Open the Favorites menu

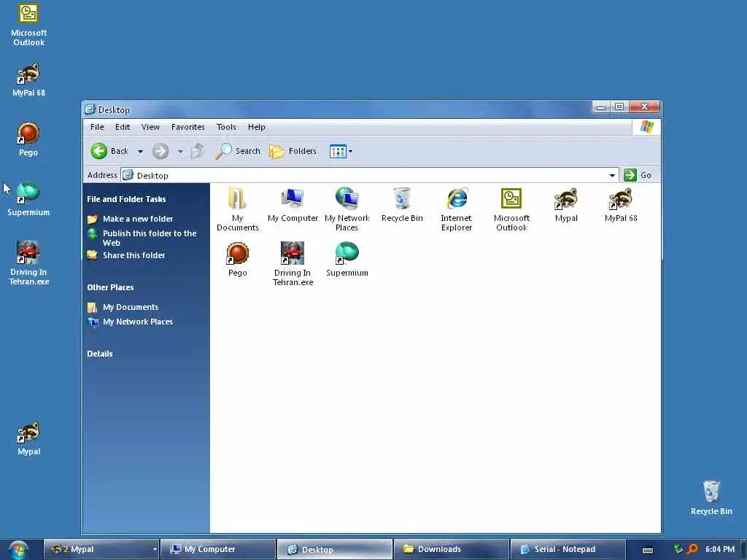[x=187, y=127]
